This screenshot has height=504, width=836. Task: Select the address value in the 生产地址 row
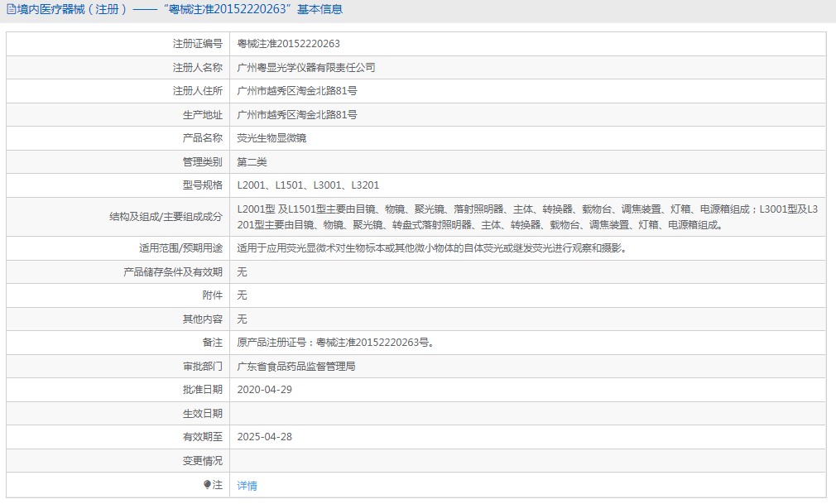pos(297,115)
